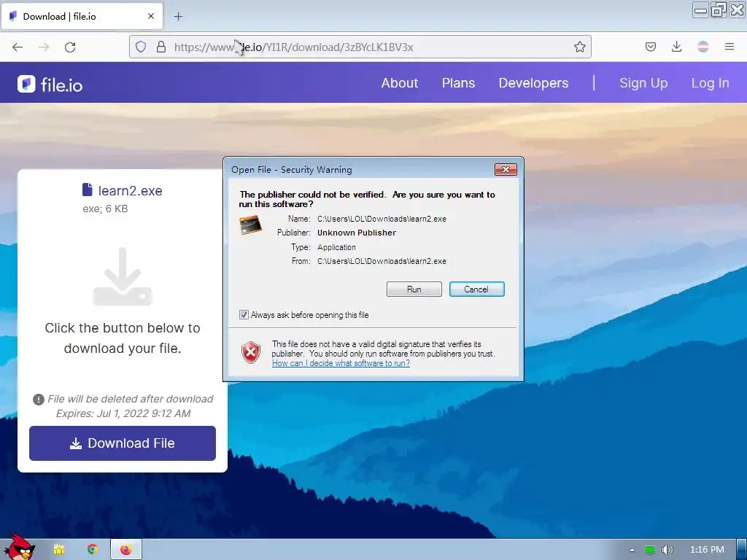Click the Firefox forward arrow
Image resolution: width=747 pixels, height=560 pixels.
point(44,47)
